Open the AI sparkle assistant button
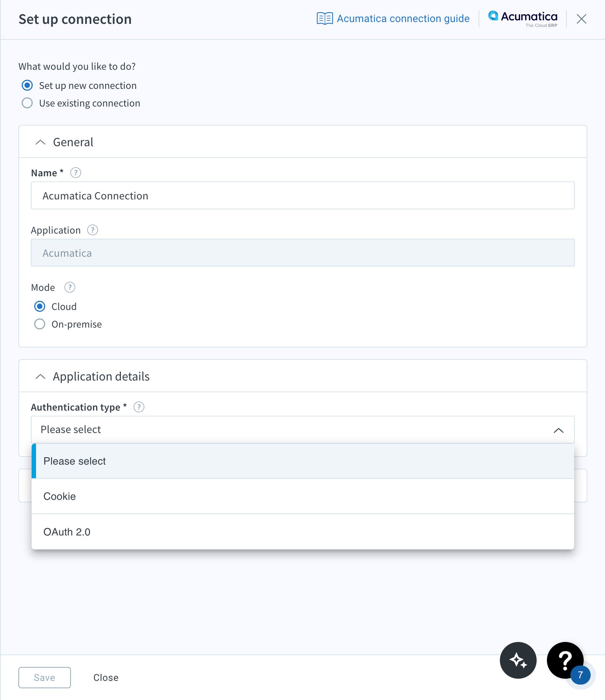 (518, 660)
